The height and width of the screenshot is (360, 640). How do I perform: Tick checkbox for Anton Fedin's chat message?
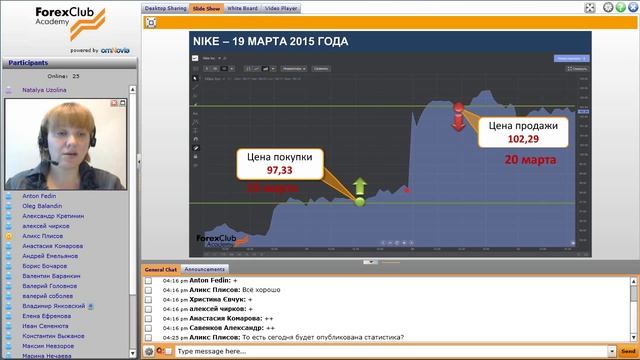pos(149,281)
